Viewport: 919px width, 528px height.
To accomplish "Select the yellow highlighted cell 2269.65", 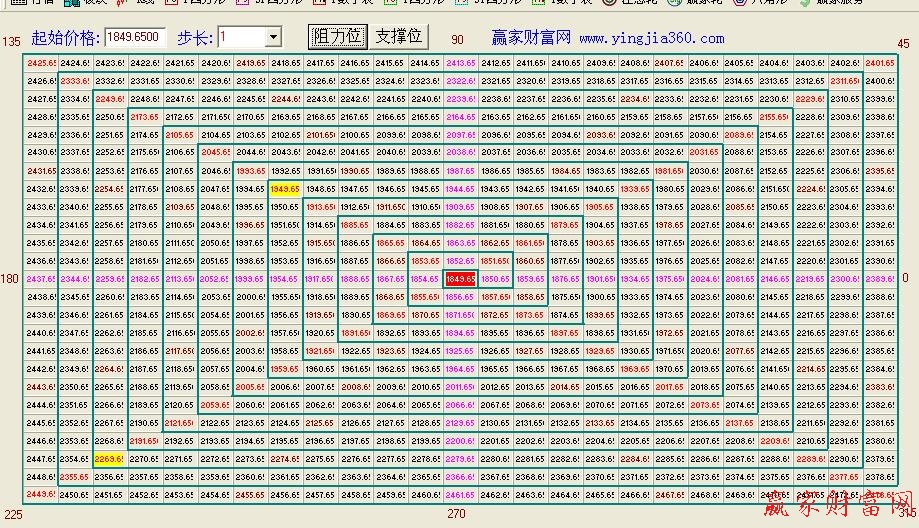I will click(109, 459).
